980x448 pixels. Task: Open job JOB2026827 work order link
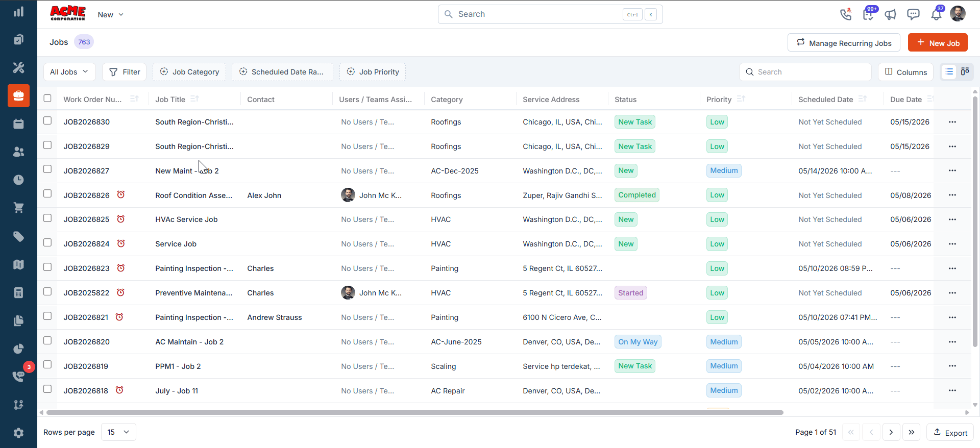86,171
